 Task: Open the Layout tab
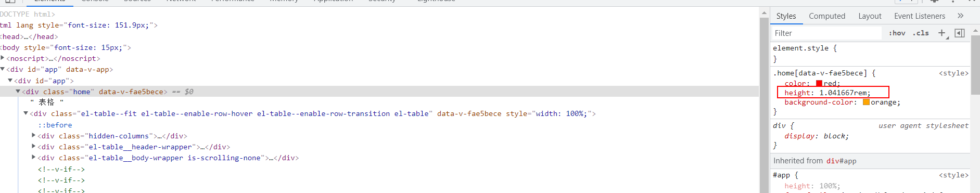[870, 16]
